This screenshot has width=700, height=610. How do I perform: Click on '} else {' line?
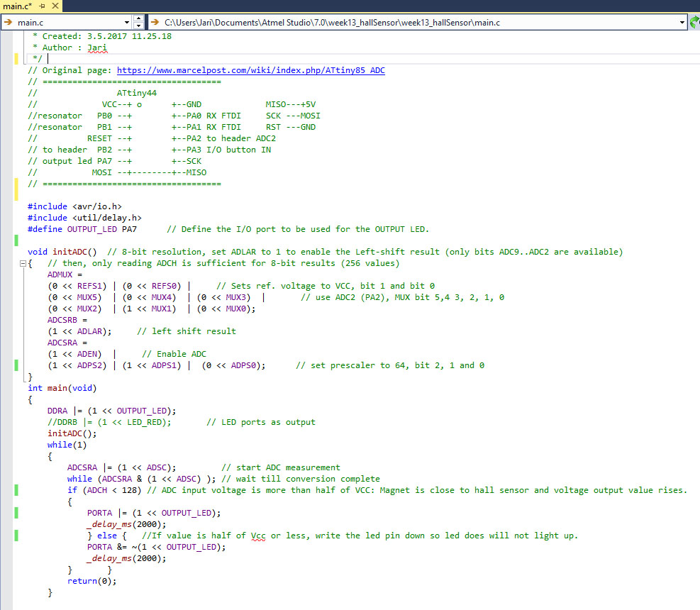click(x=106, y=536)
